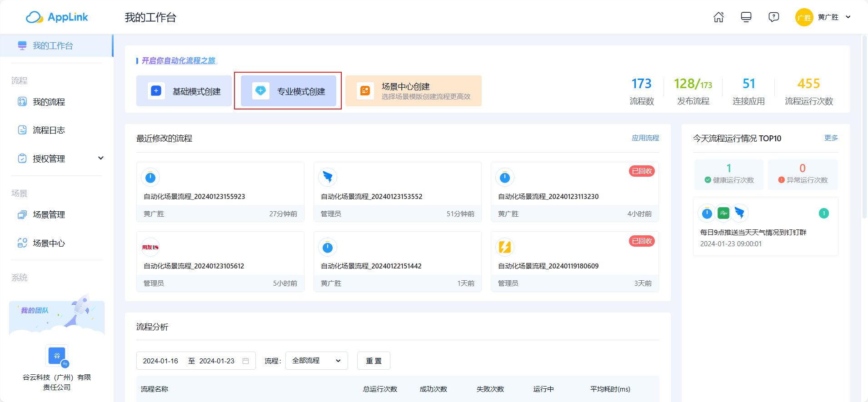This screenshot has width=868, height=402.
Task: Open the 应用流程 link
Action: coord(645,138)
